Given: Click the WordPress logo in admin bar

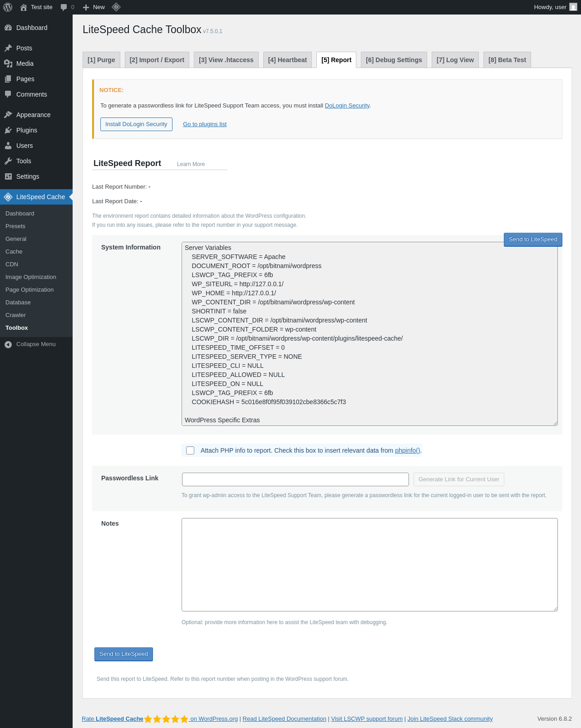Looking at the screenshot, I should pyautogui.click(x=8, y=7).
